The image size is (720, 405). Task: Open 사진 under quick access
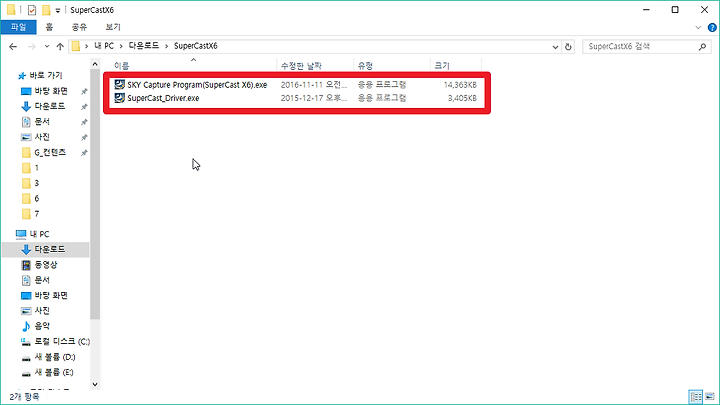pos(42,137)
